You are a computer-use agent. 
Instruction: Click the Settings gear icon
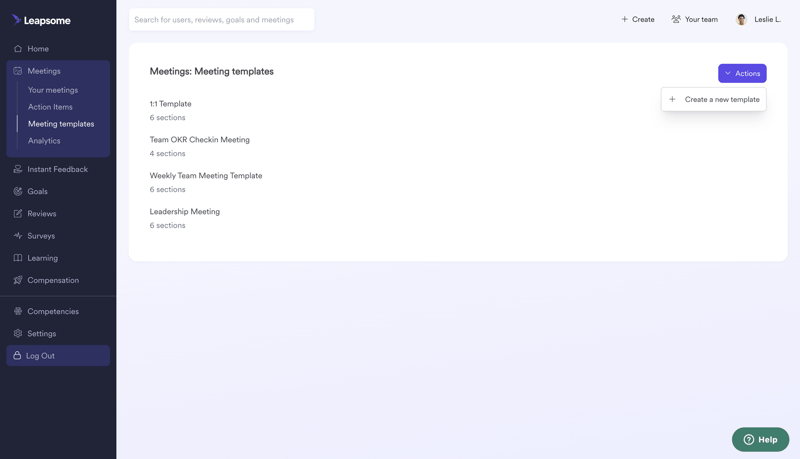click(x=18, y=333)
